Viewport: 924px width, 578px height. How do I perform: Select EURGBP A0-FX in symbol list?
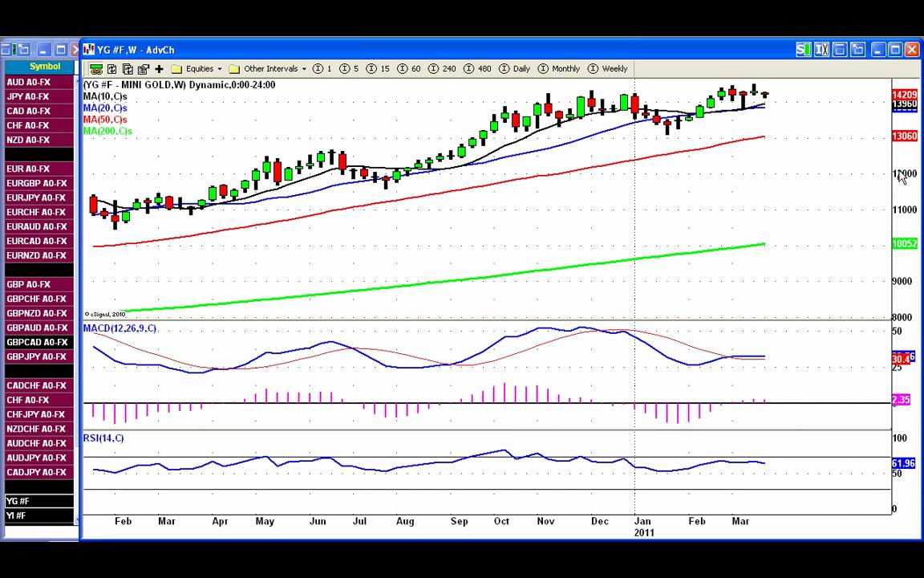point(39,183)
